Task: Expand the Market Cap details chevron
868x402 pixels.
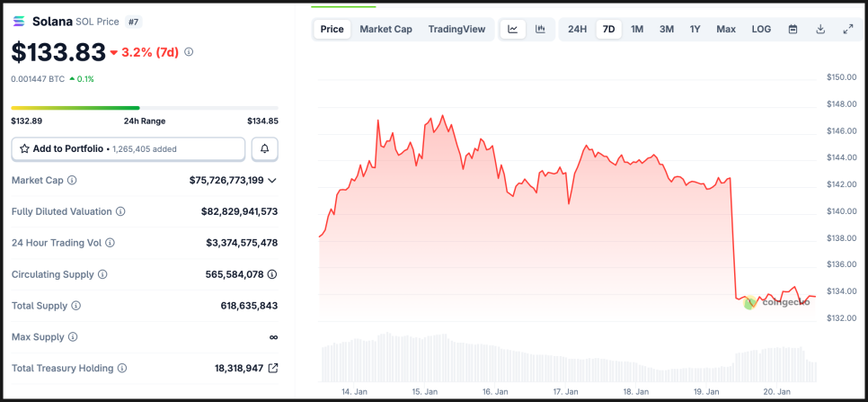Action: point(272,180)
